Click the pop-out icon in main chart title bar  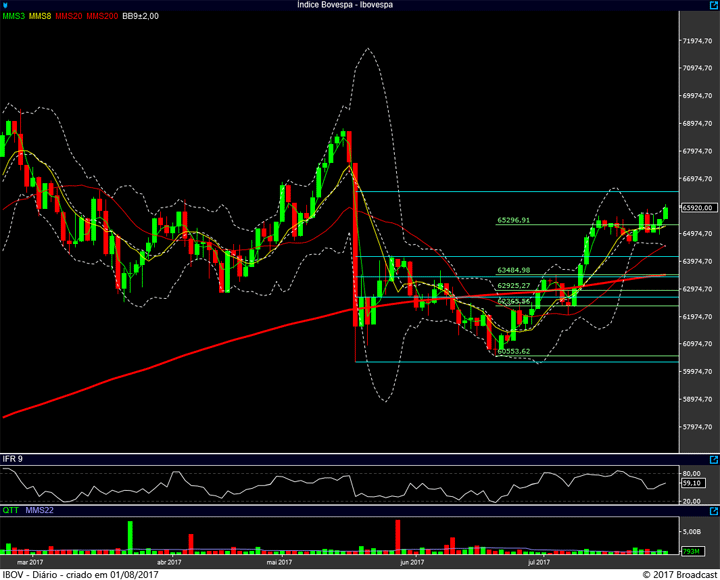714,5
